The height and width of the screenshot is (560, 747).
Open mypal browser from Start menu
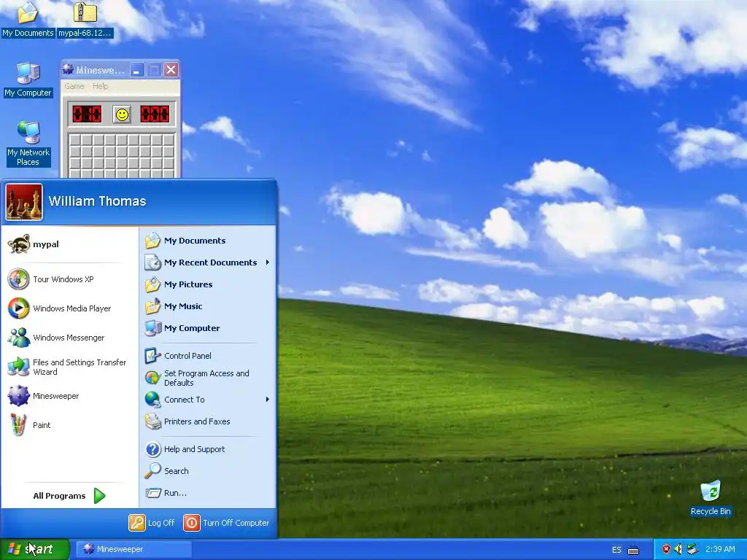(x=69, y=244)
